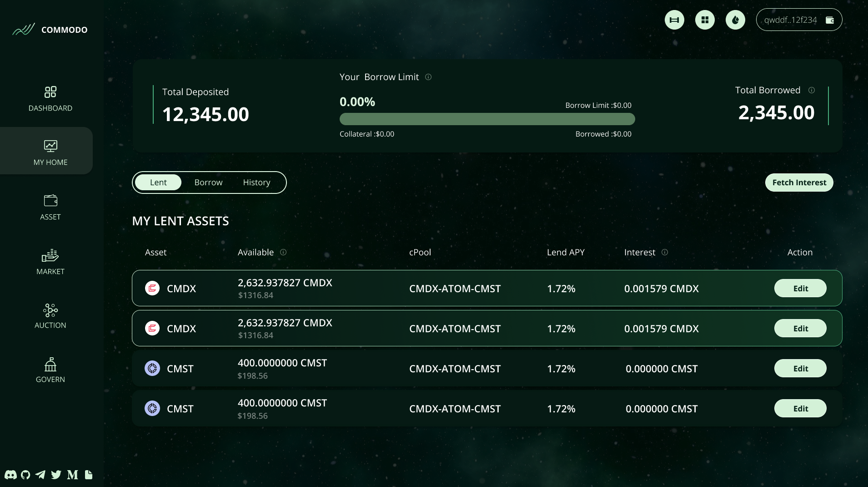Open the History tab
The height and width of the screenshot is (487, 868).
(256, 182)
